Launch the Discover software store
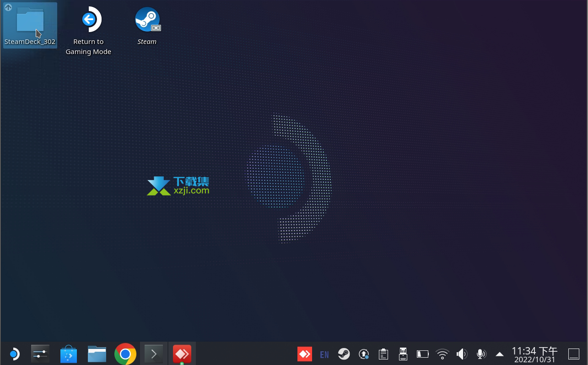Screen dimensions: 588x365 click(68, 354)
